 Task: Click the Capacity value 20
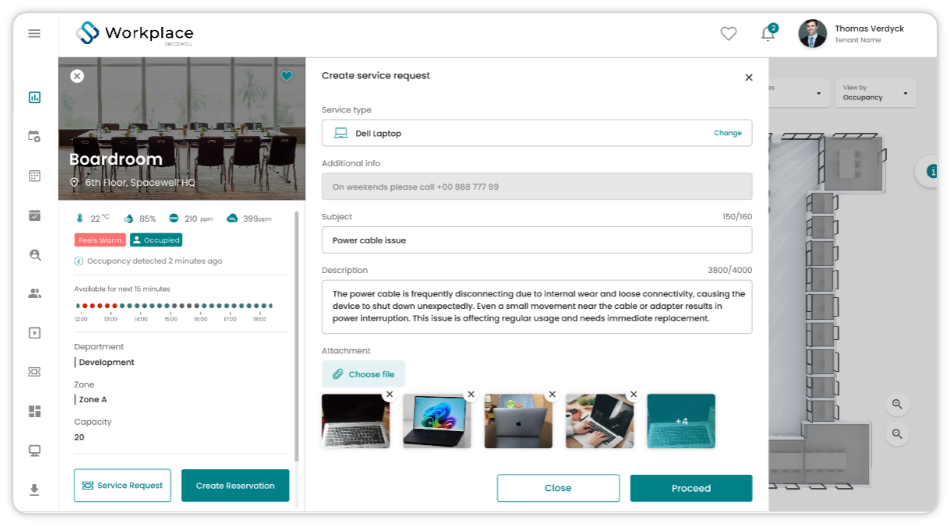point(79,437)
